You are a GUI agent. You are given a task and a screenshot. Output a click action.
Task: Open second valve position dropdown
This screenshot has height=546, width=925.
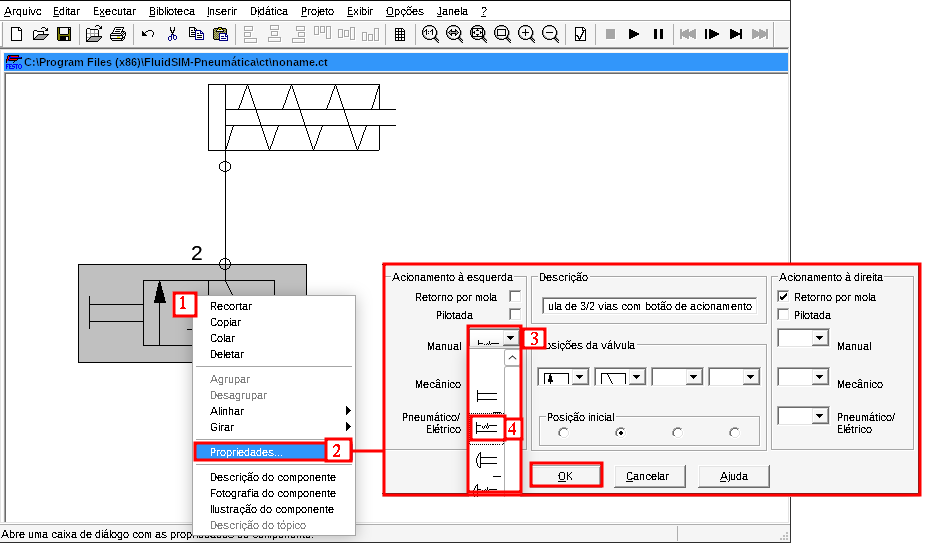637,377
